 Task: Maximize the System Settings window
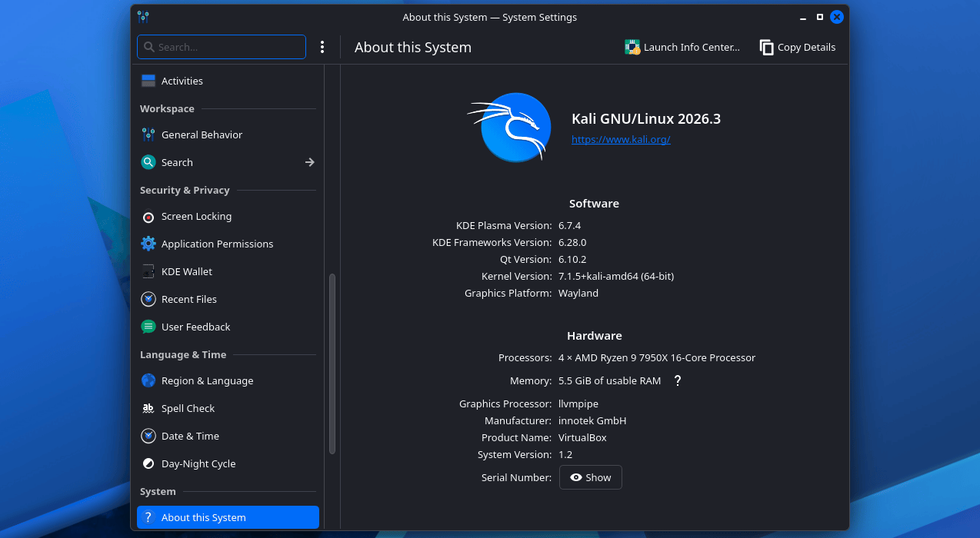click(820, 17)
